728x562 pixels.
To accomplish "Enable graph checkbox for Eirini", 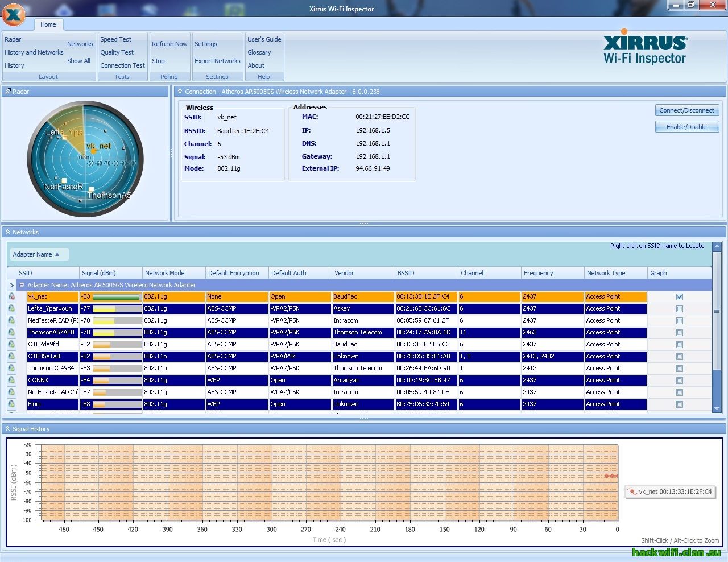I will click(680, 404).
